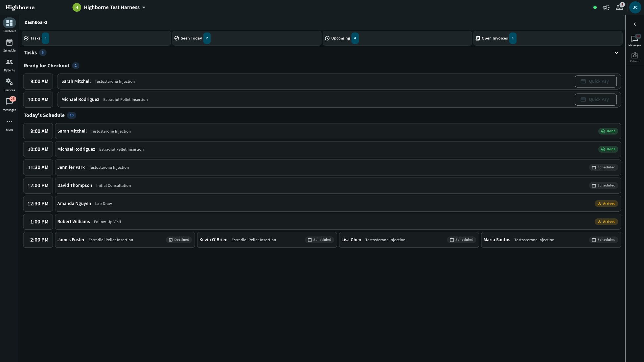Open Sarah Mitchell checkout row
The width and height of the screenshot is (644, 362).
339,81
